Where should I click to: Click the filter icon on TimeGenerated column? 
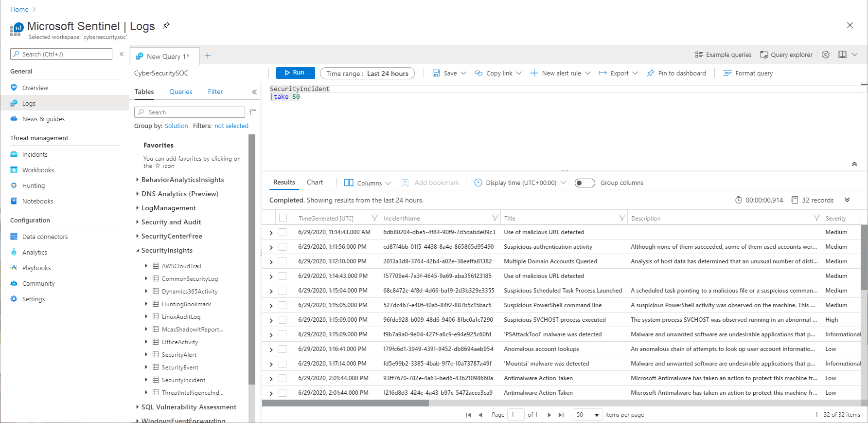click(374, 218)
